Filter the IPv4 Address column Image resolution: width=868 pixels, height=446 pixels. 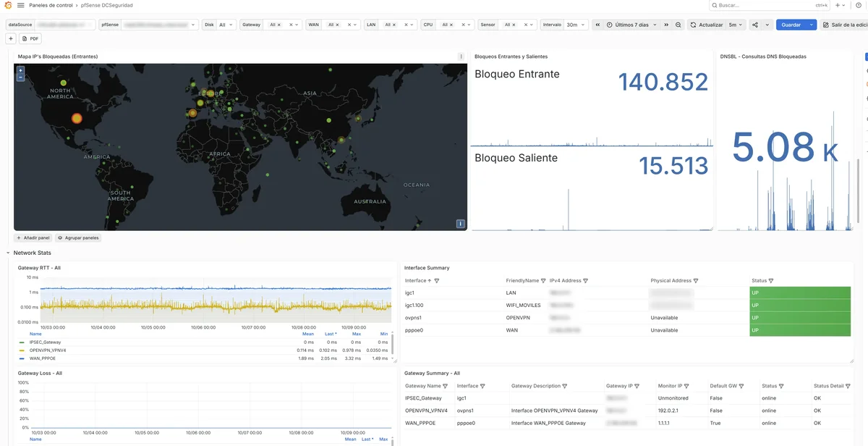[x=585, y=281]
